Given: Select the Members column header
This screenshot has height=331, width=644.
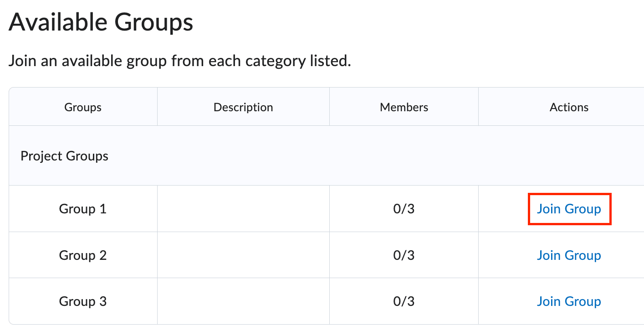Looking at the screenshot, I should [404, 107].
